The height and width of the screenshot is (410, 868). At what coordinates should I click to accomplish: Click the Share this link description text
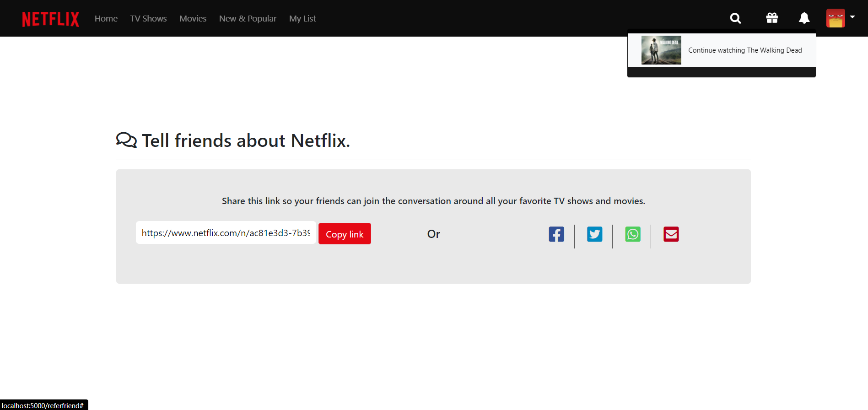click(433, 201)
